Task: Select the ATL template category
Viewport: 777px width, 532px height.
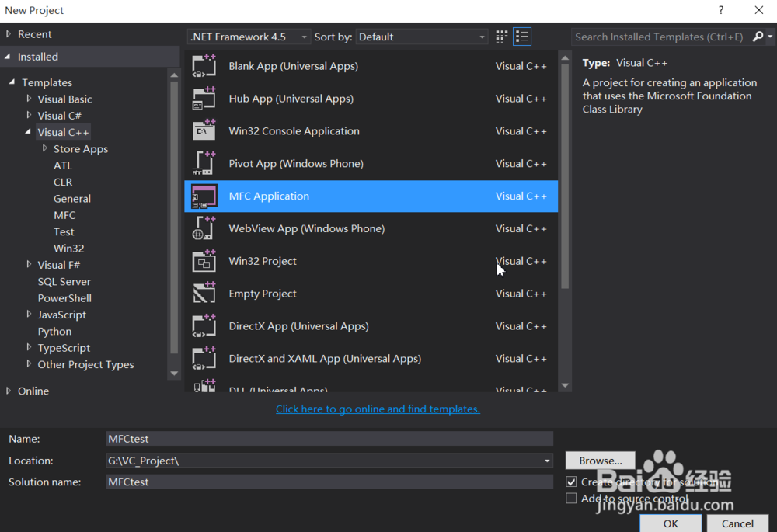Action: tap(63, 165)
